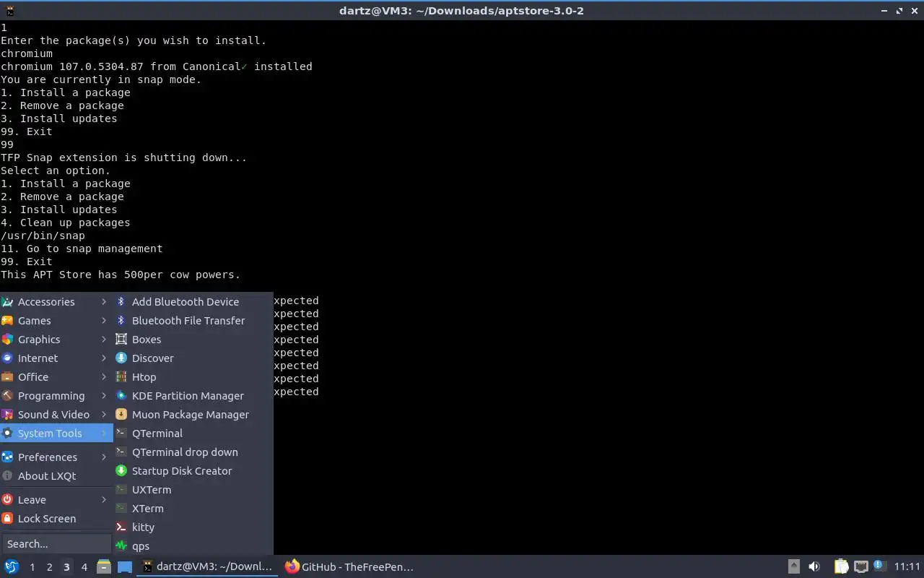Focus the menu Search field

tap(56, 544)
